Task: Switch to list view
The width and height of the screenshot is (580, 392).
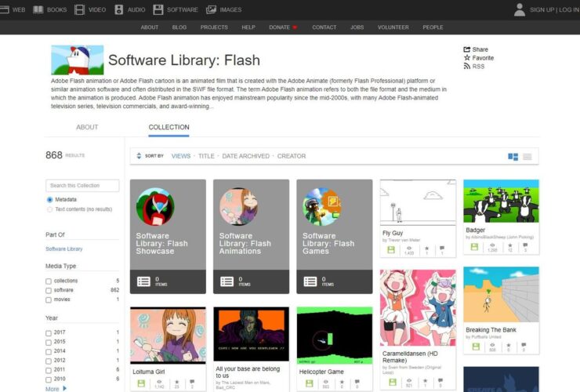Action: [x=527, y=157]
